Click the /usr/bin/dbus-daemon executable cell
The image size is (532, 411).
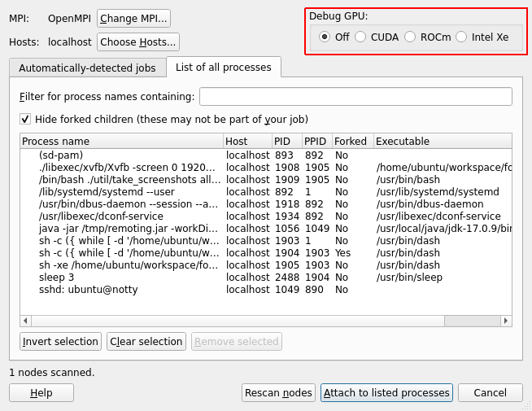pos(430,204)
